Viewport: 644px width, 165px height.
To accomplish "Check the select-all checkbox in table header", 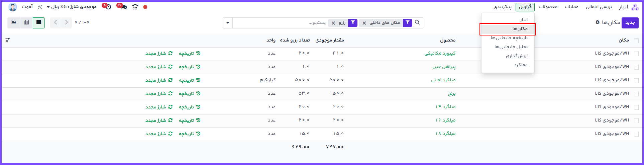I will click(636, 40).
